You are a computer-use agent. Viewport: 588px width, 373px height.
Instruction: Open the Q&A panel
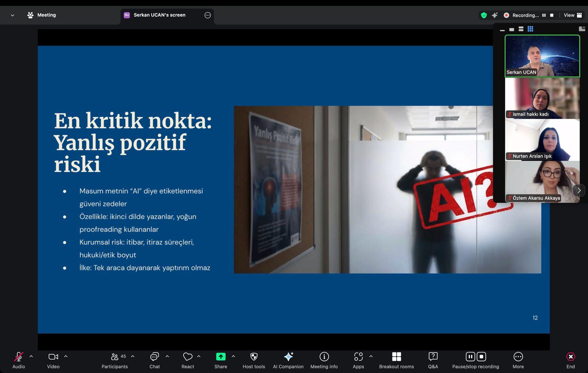click(x=433, y=357)
